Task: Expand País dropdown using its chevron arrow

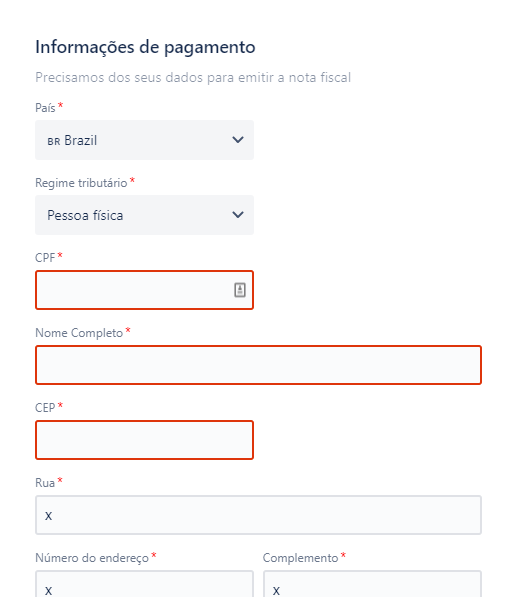Action: 238,140
